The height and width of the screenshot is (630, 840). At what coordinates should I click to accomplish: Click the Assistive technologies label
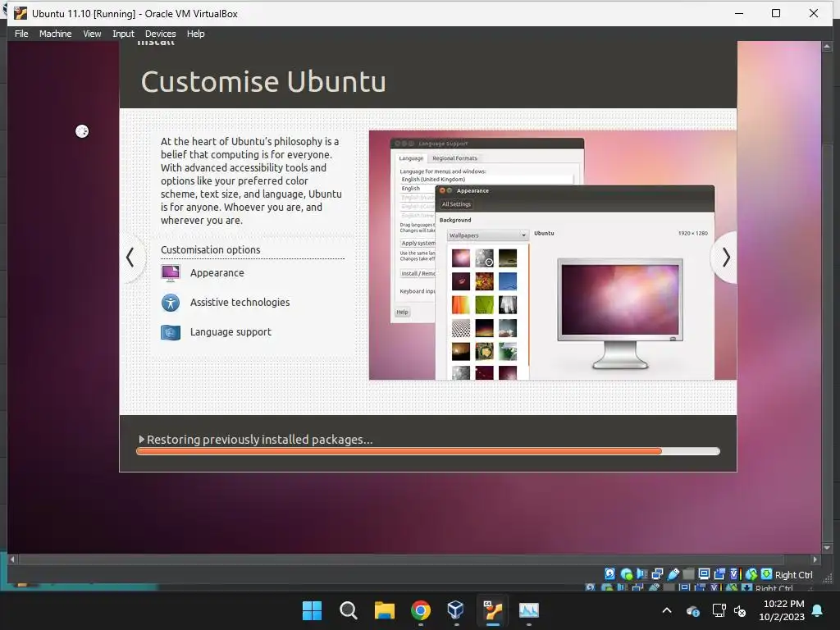240,303
